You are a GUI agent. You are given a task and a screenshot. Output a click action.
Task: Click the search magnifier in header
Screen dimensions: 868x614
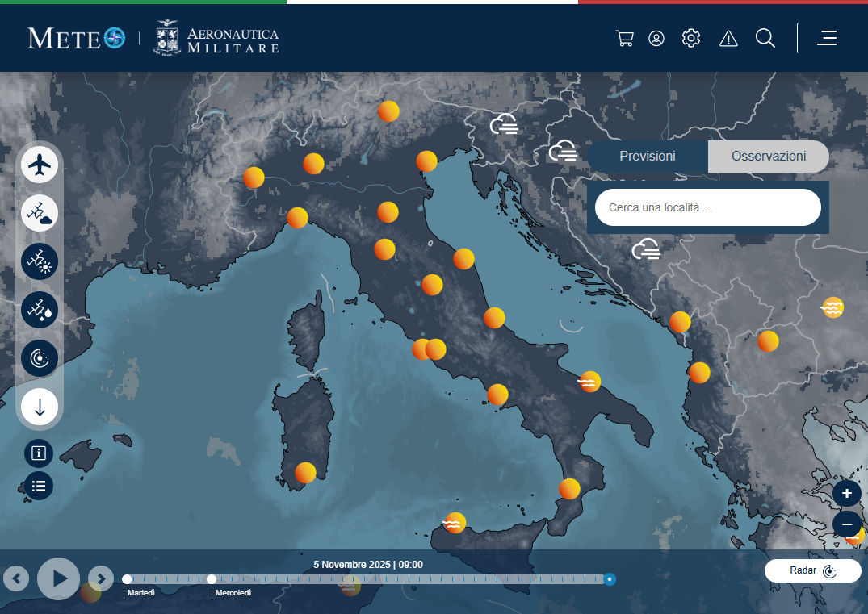coord(765,39)
